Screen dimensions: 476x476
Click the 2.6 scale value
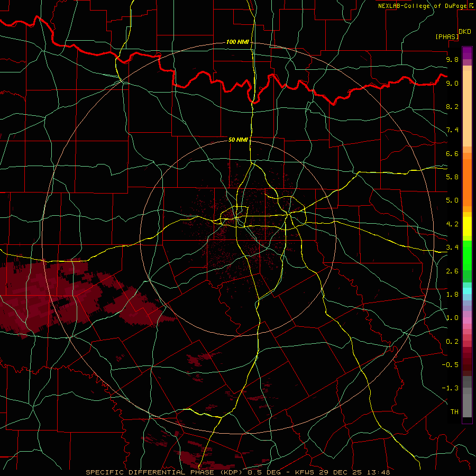(452, 271)
